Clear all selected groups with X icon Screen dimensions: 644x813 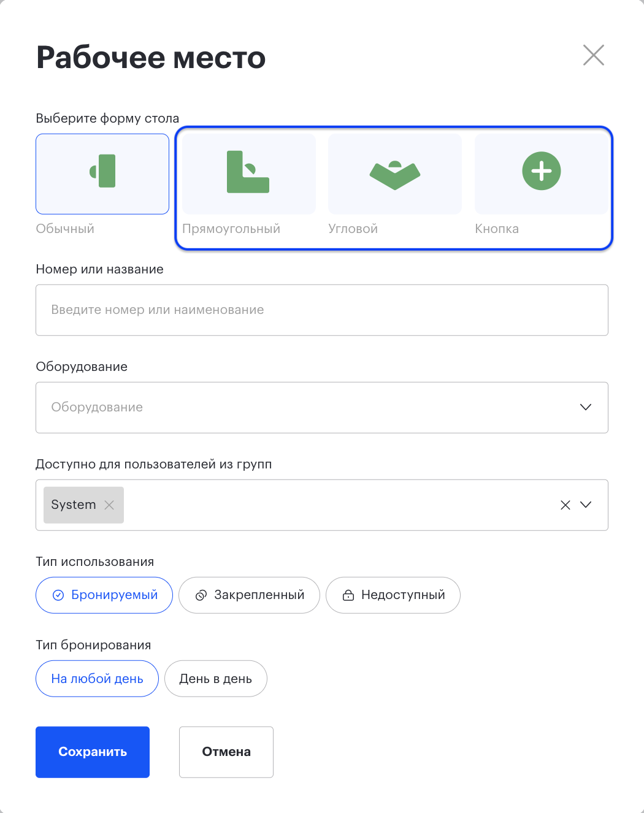565,505
